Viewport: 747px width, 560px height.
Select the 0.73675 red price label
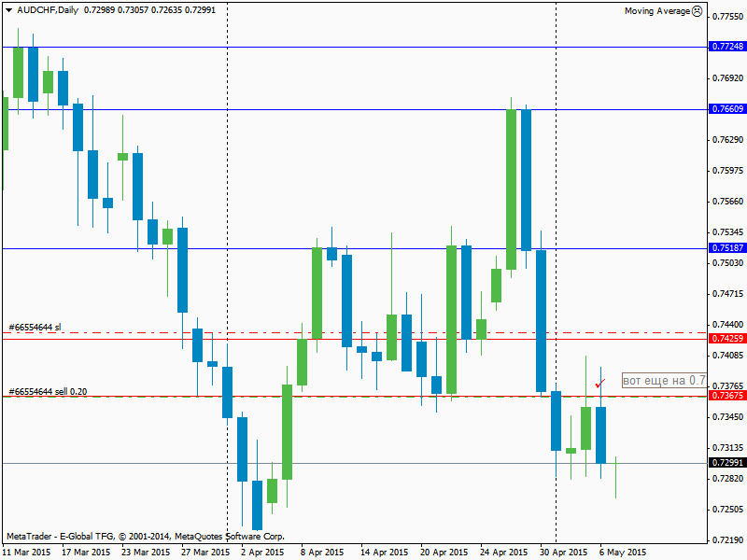[x=727, y=395]
